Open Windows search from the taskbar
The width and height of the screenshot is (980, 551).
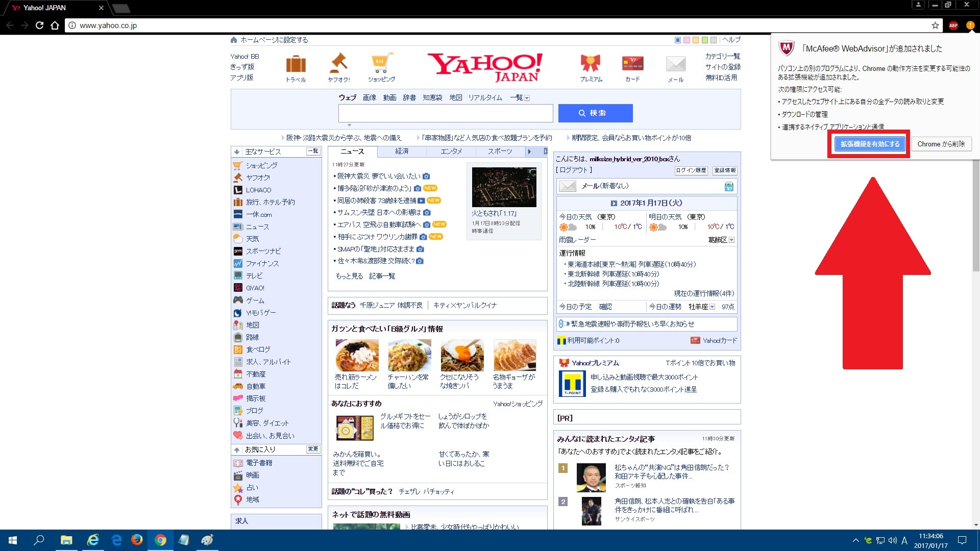39,540
